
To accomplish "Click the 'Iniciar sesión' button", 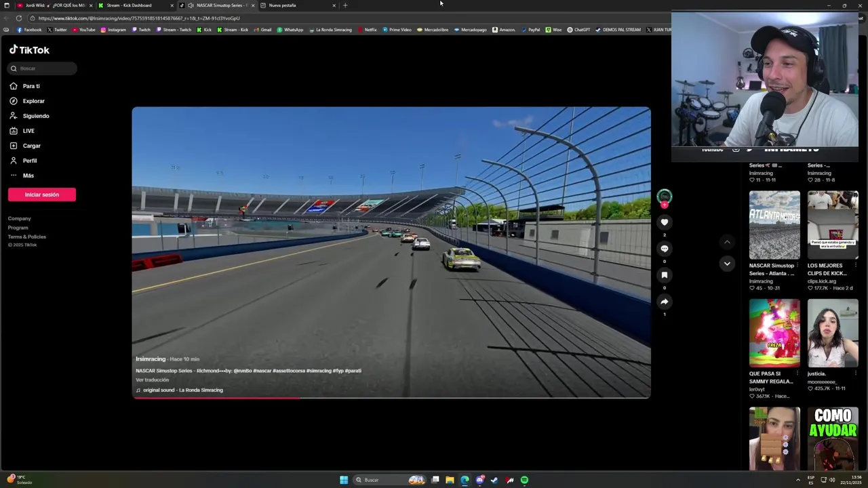I will (x=42, y=195).
